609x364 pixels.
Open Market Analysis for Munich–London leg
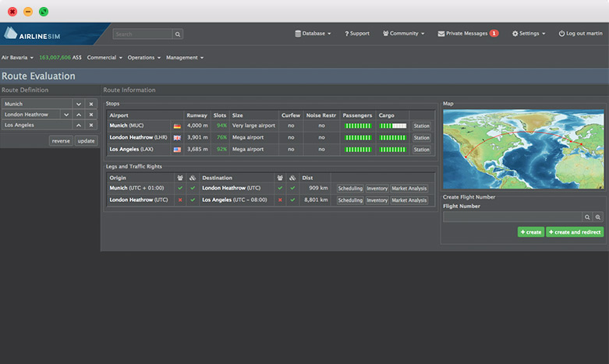tap(409, 188)
